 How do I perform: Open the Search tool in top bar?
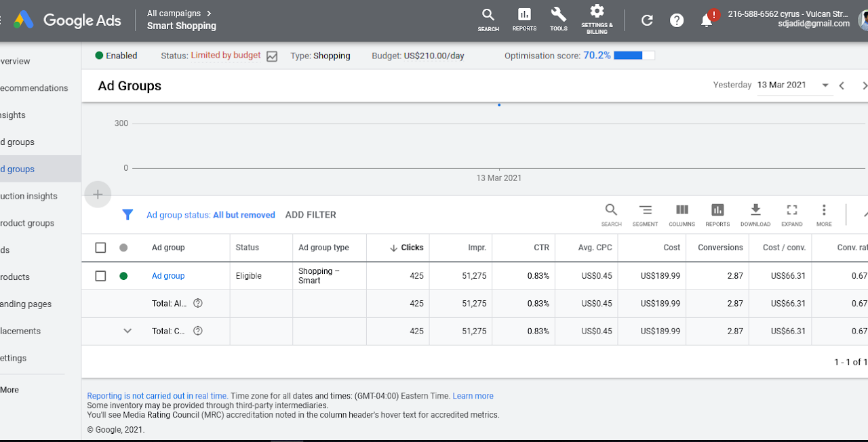point(488,20)
